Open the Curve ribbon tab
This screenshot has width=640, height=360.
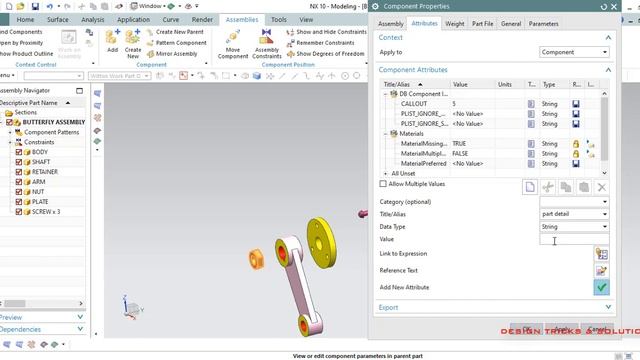(171, 20)
